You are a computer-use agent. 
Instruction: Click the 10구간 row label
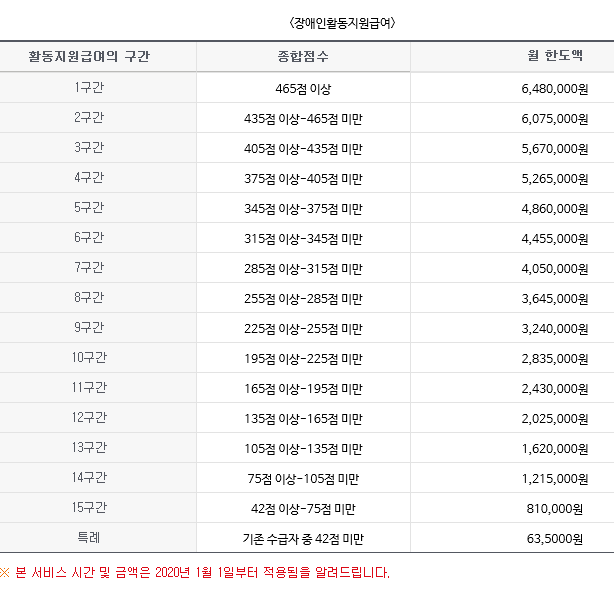[x=89, y=357]
